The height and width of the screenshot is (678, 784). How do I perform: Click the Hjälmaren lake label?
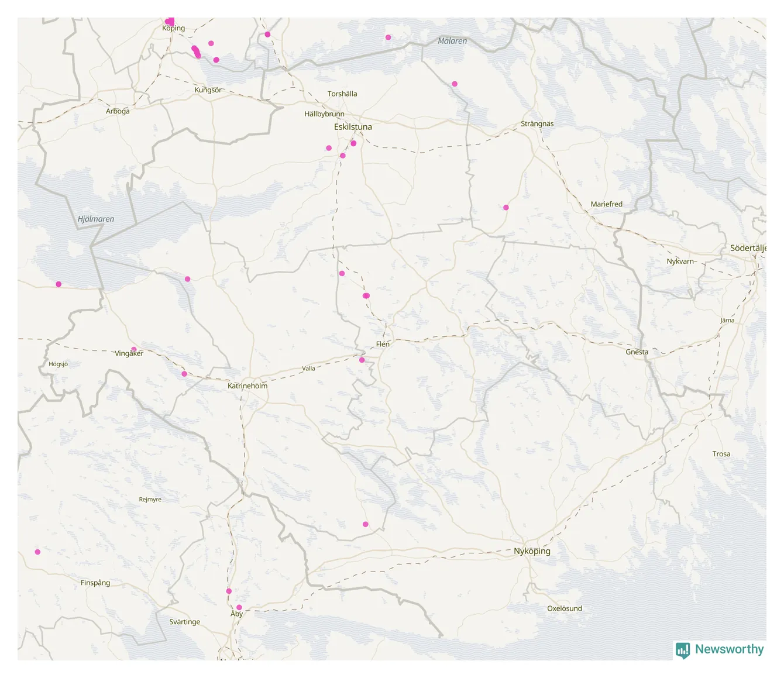point(96,219)
